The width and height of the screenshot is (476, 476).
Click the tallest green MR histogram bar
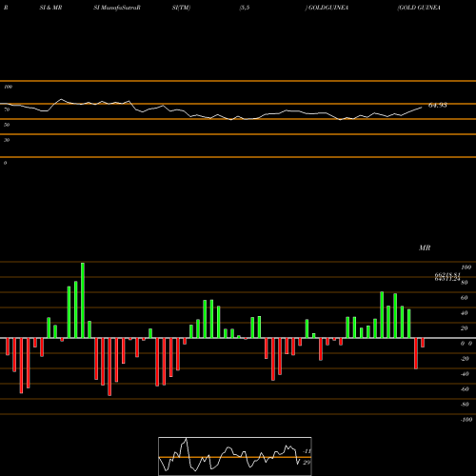pos(83,300)
